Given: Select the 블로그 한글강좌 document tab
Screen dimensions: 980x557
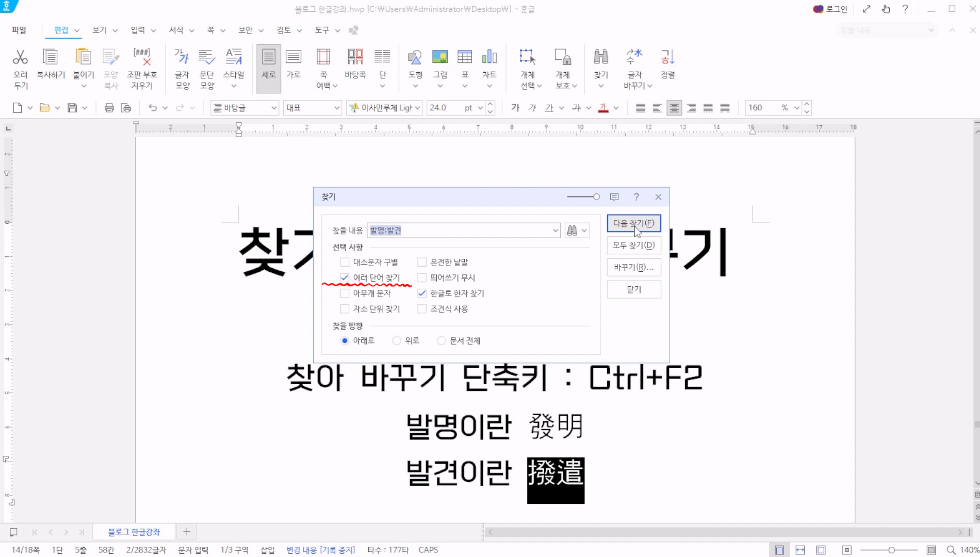Looking at the screenshot, I should 134,532.
